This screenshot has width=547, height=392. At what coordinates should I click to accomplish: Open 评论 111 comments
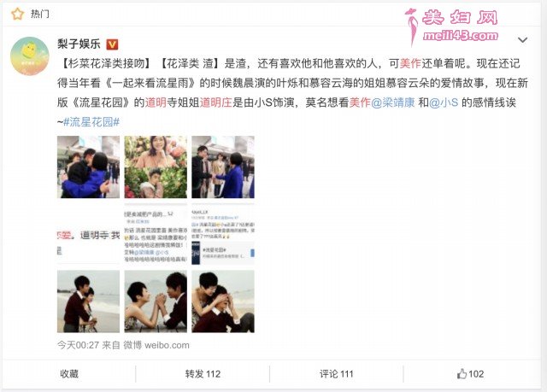click(336, 374)
